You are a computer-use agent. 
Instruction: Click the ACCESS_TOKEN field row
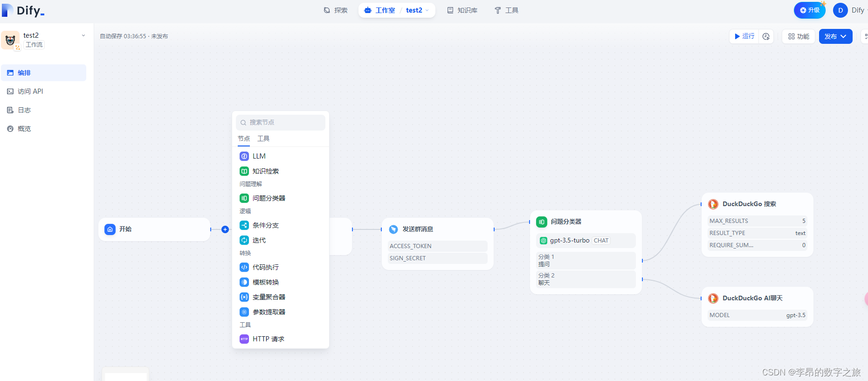[437, 246]
